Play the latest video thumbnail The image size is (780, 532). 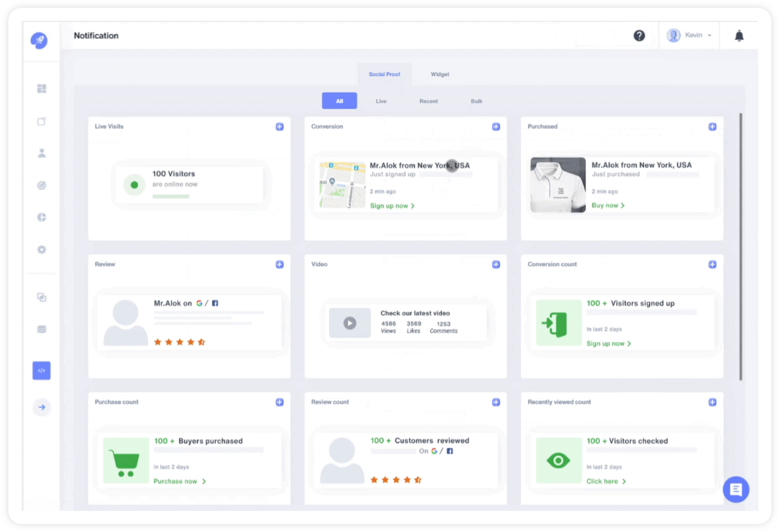click(350, 323)
